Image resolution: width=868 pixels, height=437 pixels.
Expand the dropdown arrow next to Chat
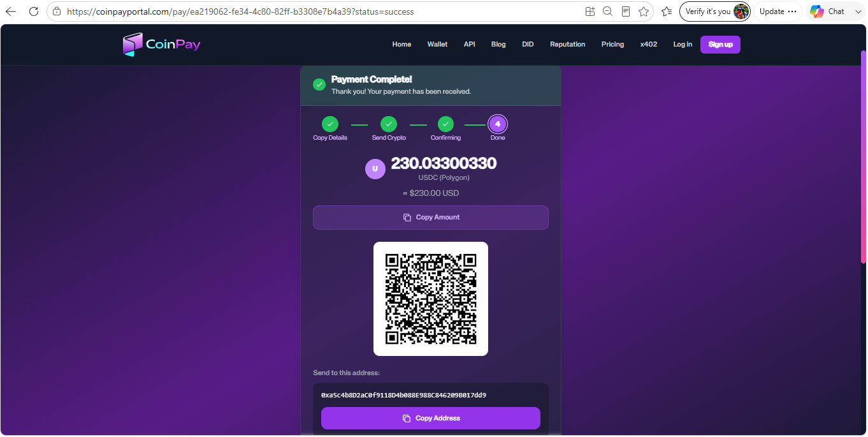[x=858, y=11]
